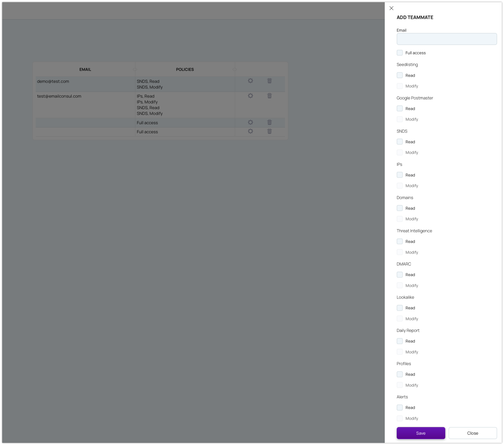504x445 pixels.
Task: Click the settings gear icon for demo@test.com
Action: pyautogui.click(x=250, y=81)
